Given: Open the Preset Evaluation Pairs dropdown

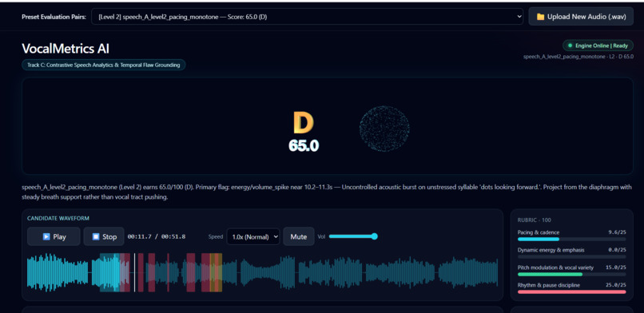Looking at the screenshot, I should tap(307, 17).
